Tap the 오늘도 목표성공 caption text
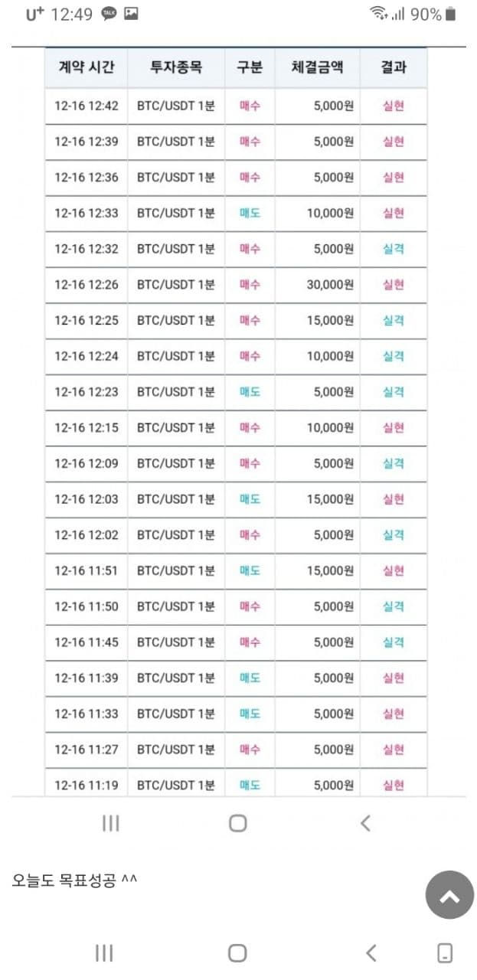 tap(74, 880)
